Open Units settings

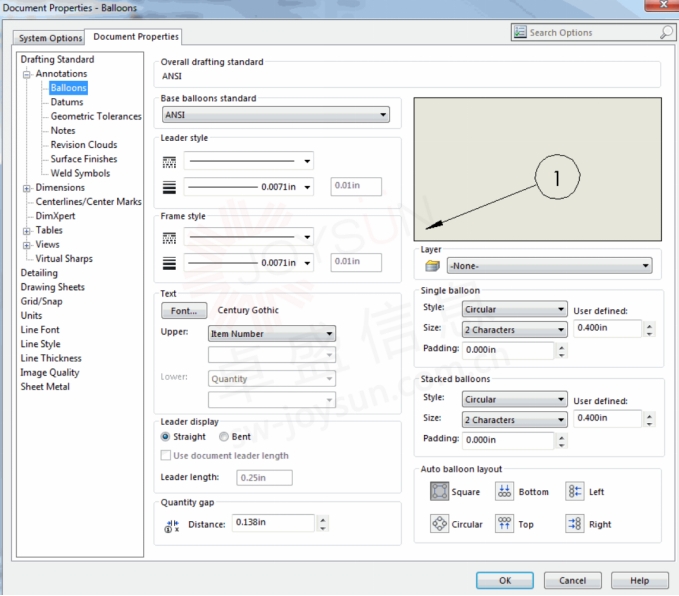click(31, 316)
